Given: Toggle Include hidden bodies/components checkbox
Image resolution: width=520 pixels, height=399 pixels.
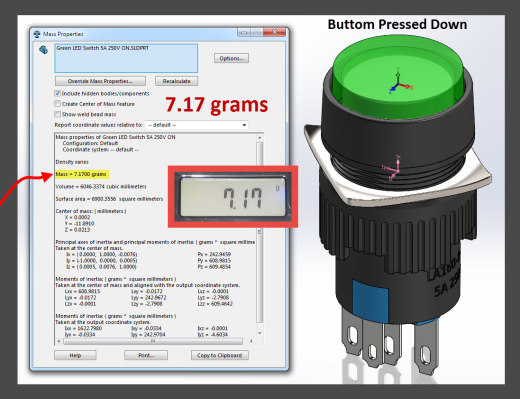Looking at the screenshot, I should (57, 93).
